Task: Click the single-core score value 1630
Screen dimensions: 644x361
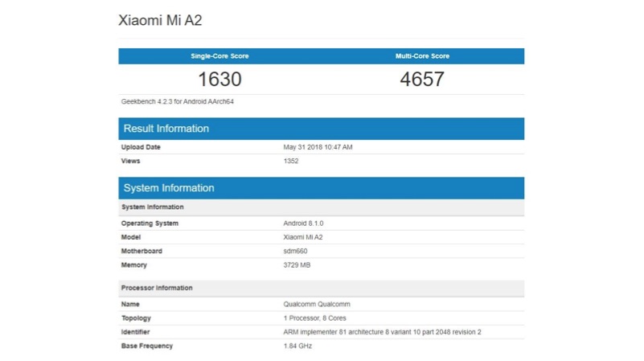Action: (219, 80)
